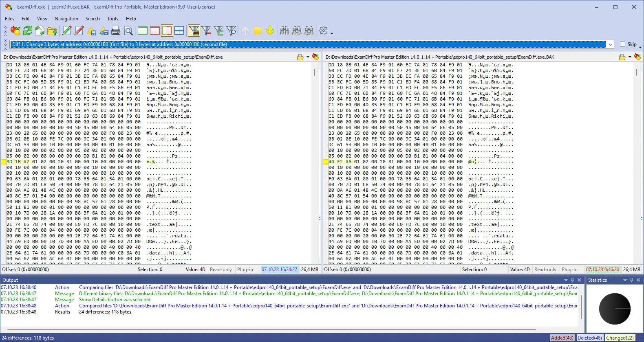Open print preview magnifier icon
The height and width of the screenshot is (342, 644).
pos(128,31)
